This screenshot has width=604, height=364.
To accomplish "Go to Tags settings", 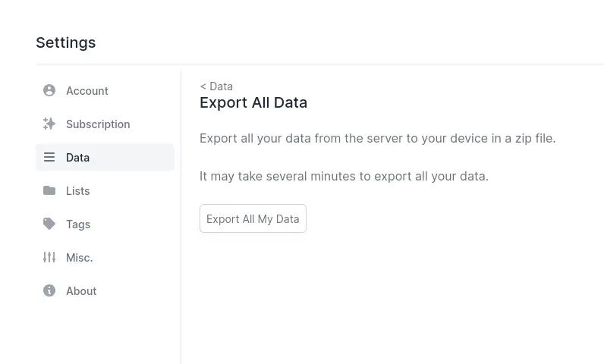I will (105, 224).
